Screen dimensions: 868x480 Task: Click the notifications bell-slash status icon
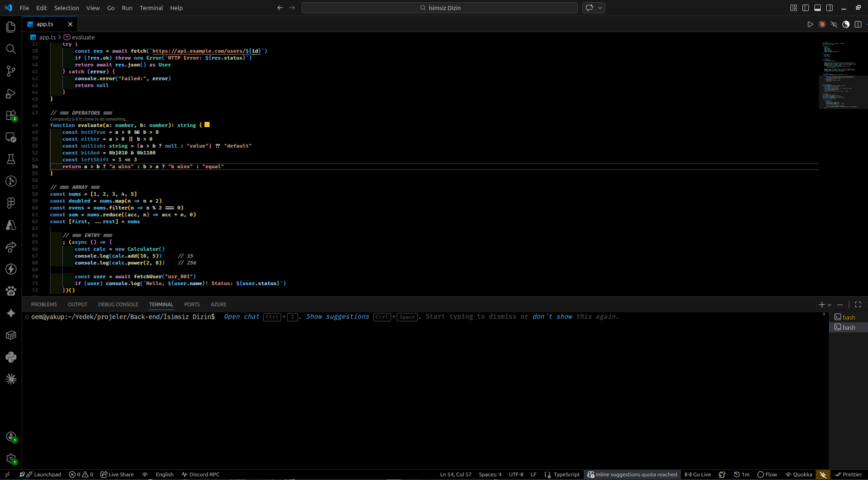pos(823,474)
